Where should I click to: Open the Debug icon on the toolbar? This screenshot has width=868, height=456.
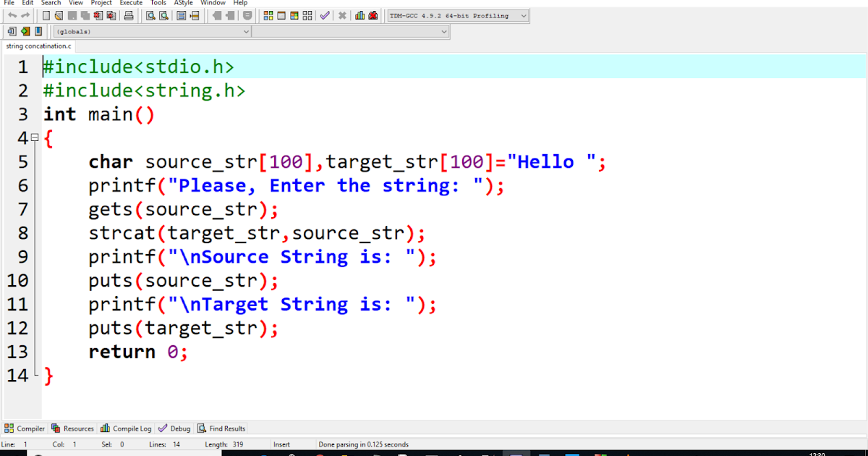click(x=325, y=15)
